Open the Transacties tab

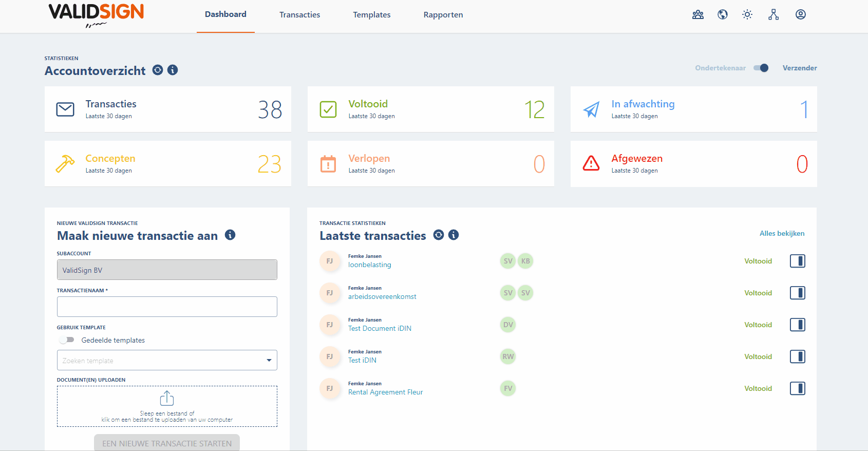pos(299,15)
